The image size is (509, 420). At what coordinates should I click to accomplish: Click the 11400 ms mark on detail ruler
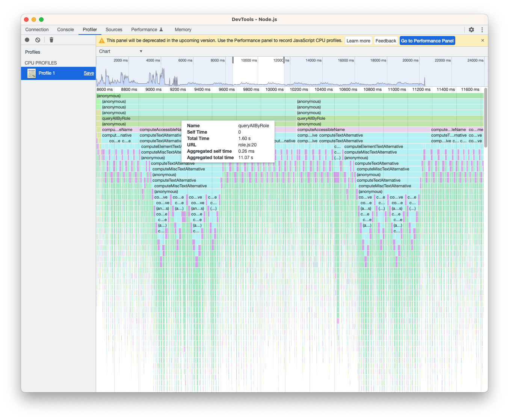(446, 90)
